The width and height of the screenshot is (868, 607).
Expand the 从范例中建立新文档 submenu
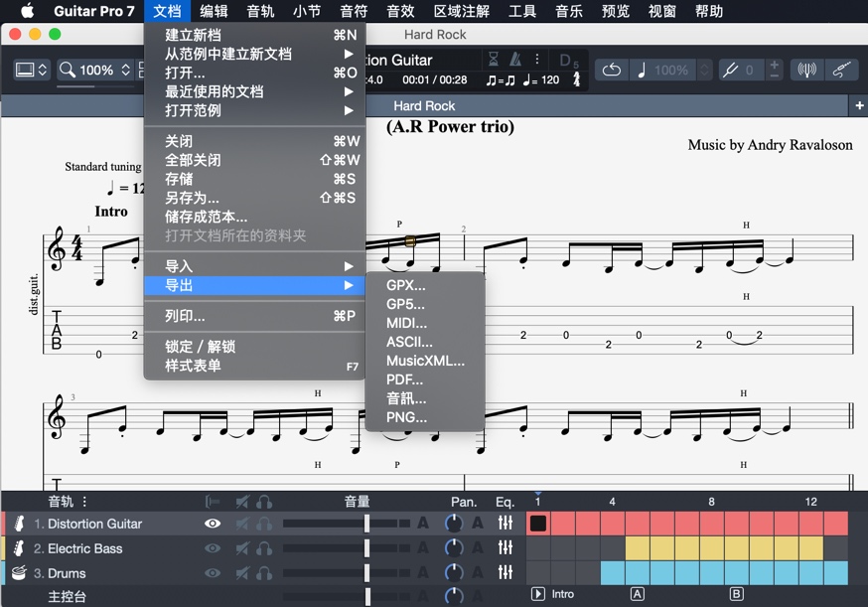coord(254,54)
